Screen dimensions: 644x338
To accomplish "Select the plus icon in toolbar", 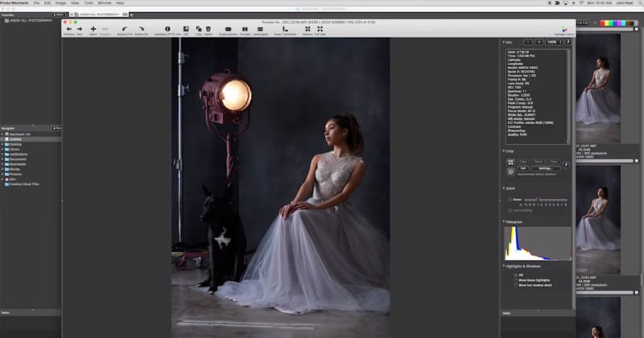I will tap(93, 29).
